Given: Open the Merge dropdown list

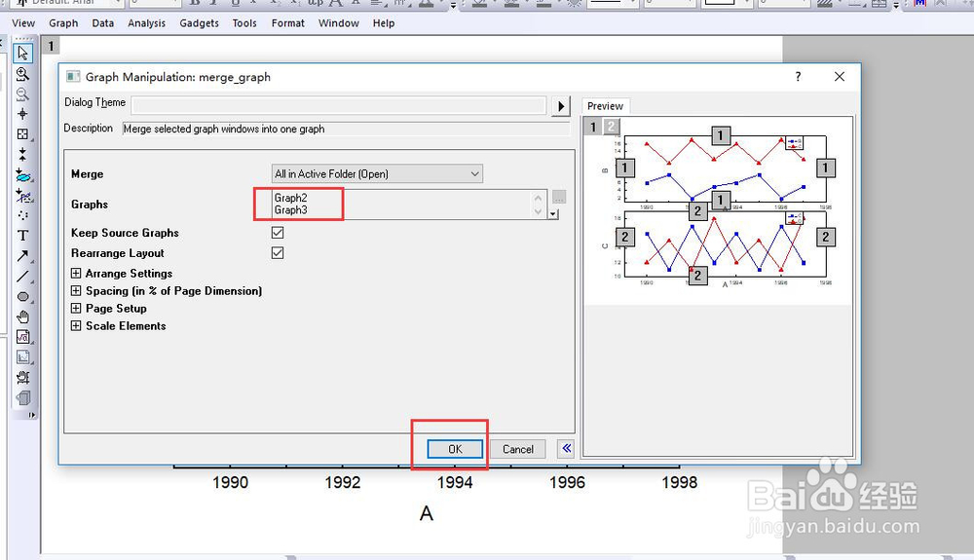Looking at the screenshot, I should click(x=377, y=173).
